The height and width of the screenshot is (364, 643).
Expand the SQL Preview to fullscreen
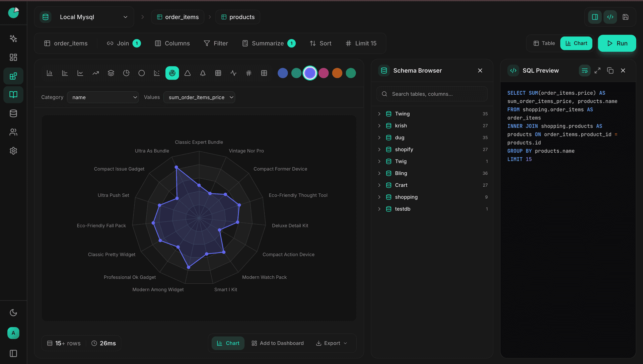597,70
